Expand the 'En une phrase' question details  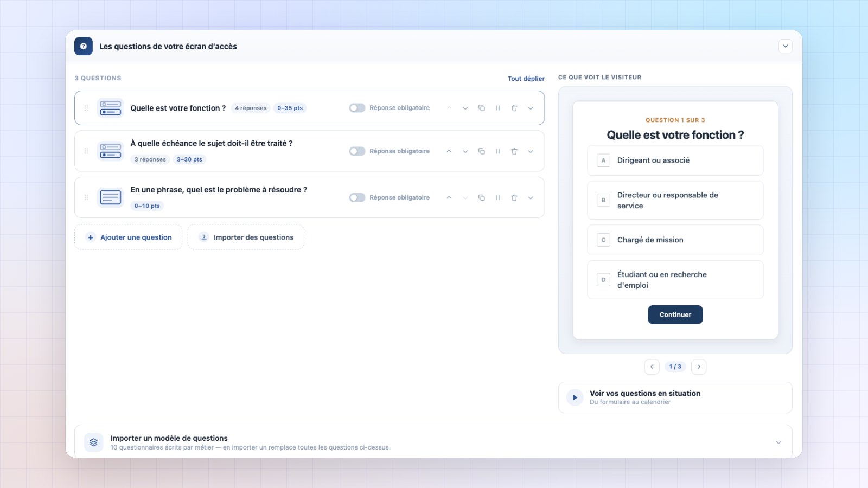tap(531, 197)
